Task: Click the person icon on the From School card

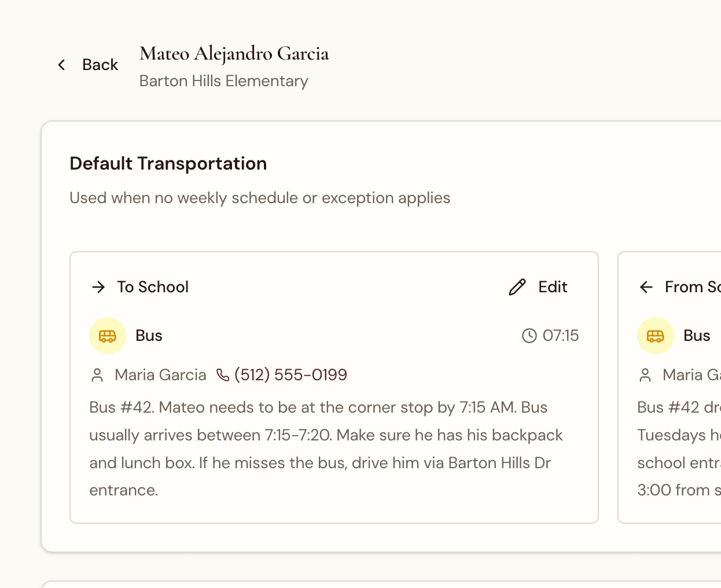Action: tap(646, 374)
